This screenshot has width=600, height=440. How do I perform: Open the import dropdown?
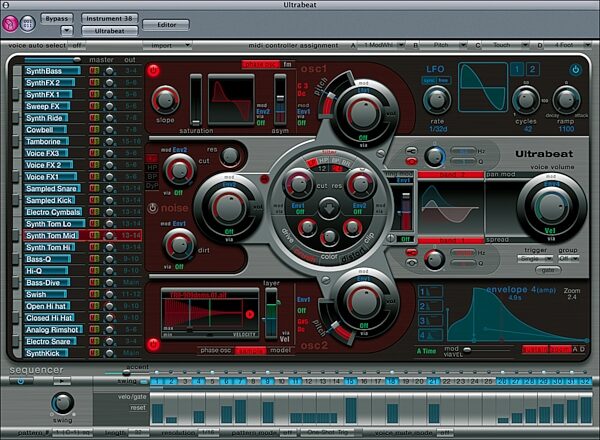(167, 46)
